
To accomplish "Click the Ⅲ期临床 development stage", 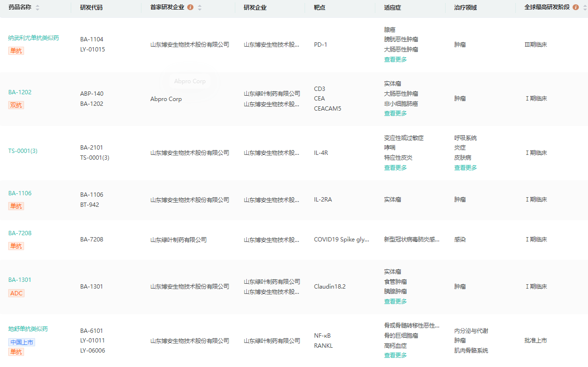I will point(536,45).
